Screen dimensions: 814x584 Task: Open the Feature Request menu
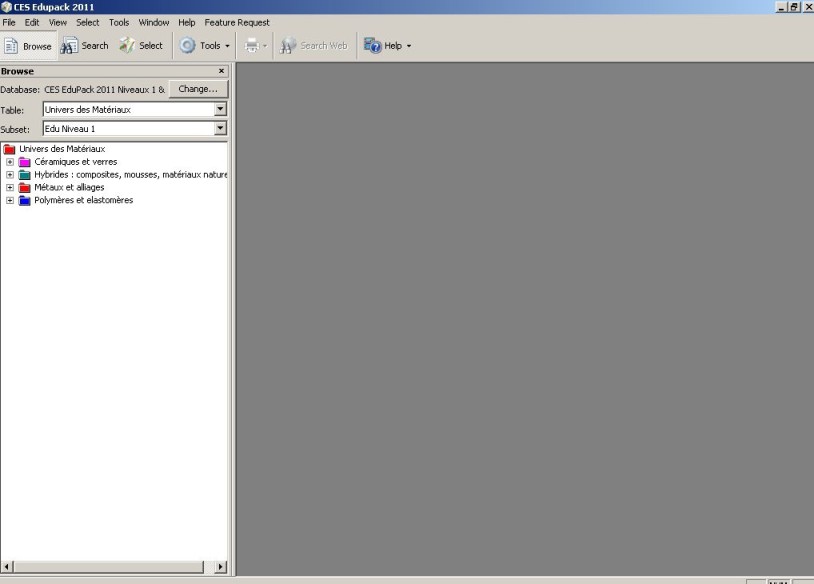237,22
